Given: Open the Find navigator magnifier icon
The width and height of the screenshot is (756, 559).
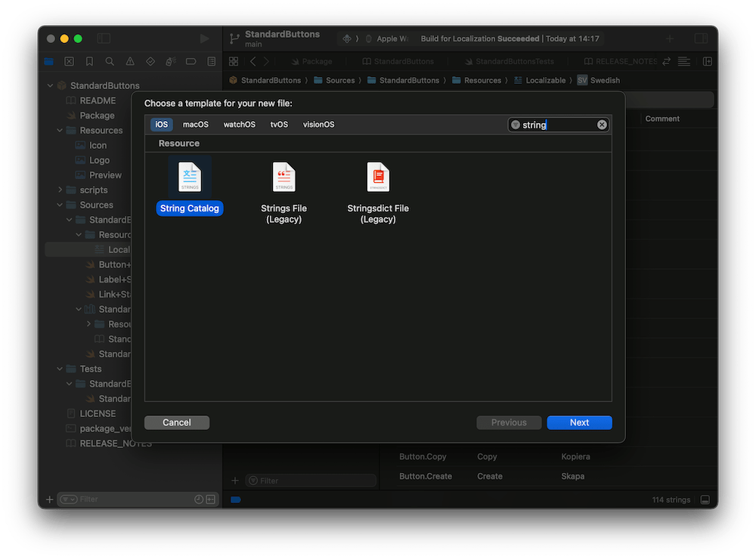Looking at the screenshot, I should coord(110,61).
